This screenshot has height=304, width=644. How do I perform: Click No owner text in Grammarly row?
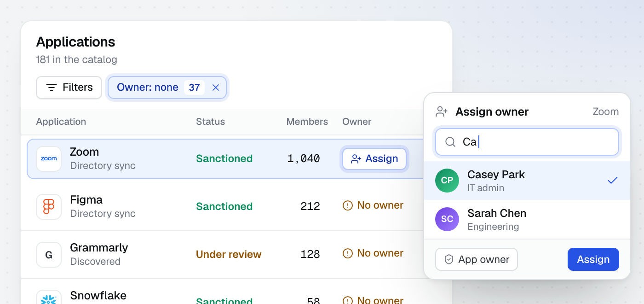pyautogui.click(x=380, y=253)
